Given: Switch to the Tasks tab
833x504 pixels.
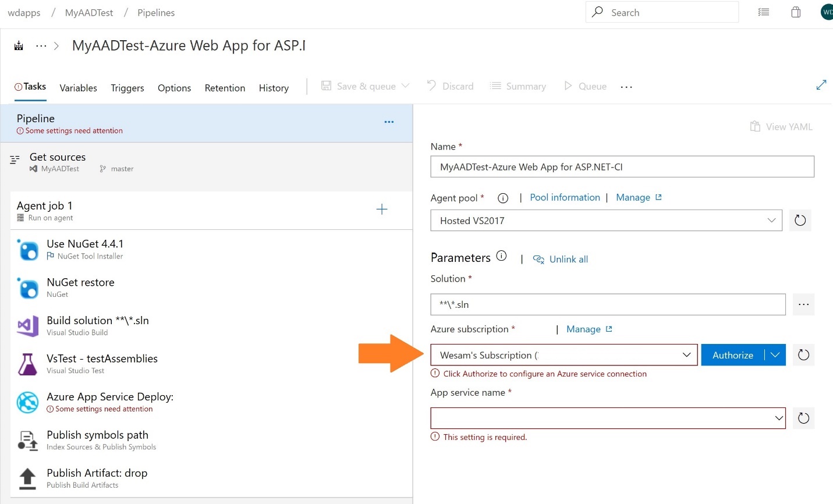Looking at the screenshot, I should point(30,87).
